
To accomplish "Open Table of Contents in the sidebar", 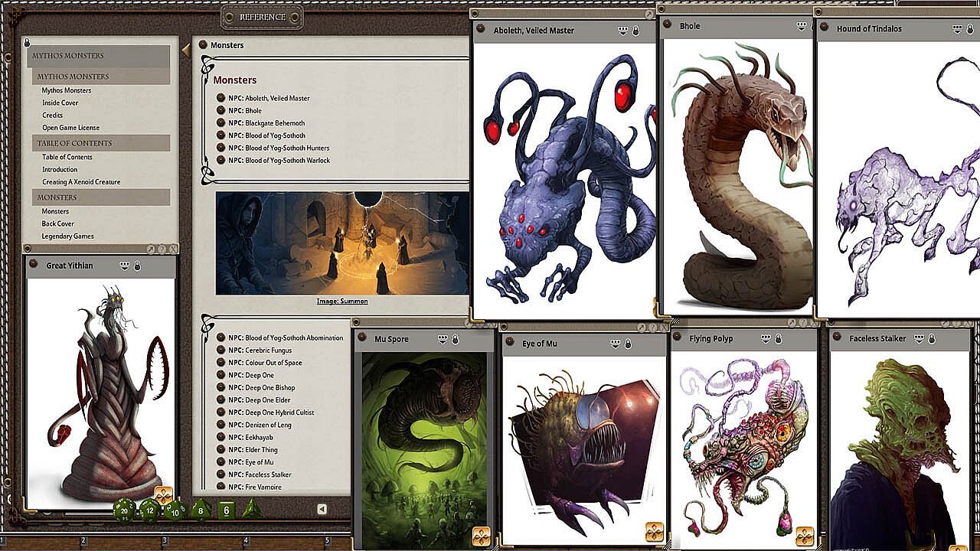I will (x=67, y=157).
